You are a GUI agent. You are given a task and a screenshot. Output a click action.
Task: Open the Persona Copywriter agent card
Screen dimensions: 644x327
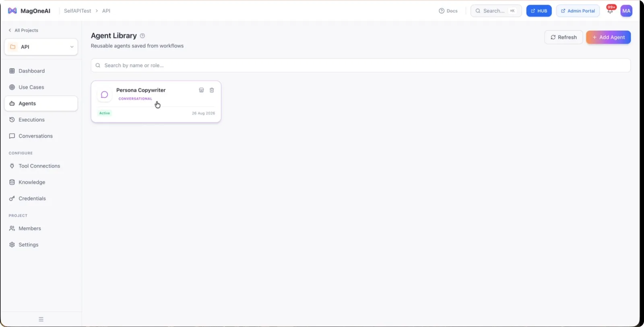click(x=156, y=102)
